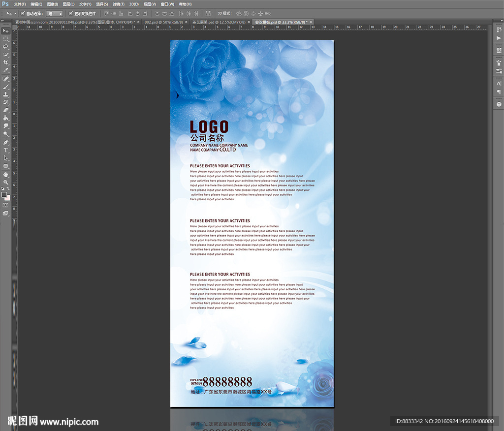Select the Paint Bucket tool
Viewport: 504px width, 431px height.
coord(6,118)
